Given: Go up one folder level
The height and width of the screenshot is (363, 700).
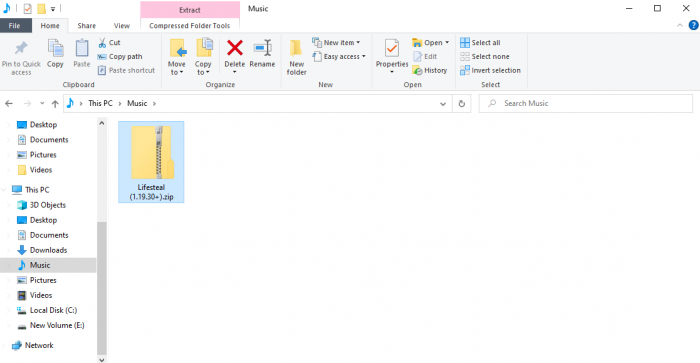Looking at the screenshot, I should (x=55, y=104).
